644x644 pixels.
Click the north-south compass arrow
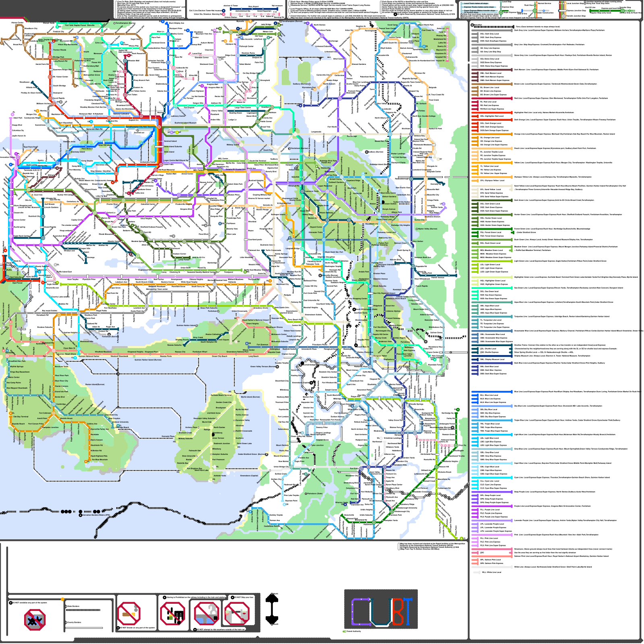(272, 609)
